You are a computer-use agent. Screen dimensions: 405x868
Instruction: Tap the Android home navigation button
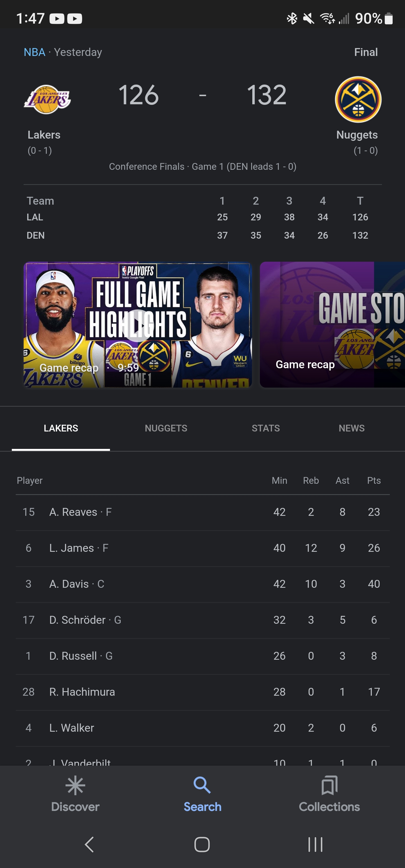pyautogui.click(x=202, y=844)
